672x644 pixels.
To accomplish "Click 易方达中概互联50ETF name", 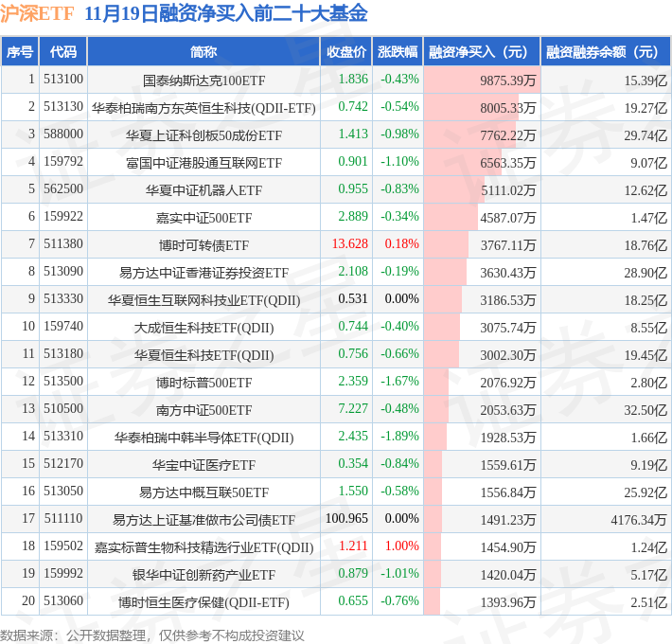I will tap(203, 492).
